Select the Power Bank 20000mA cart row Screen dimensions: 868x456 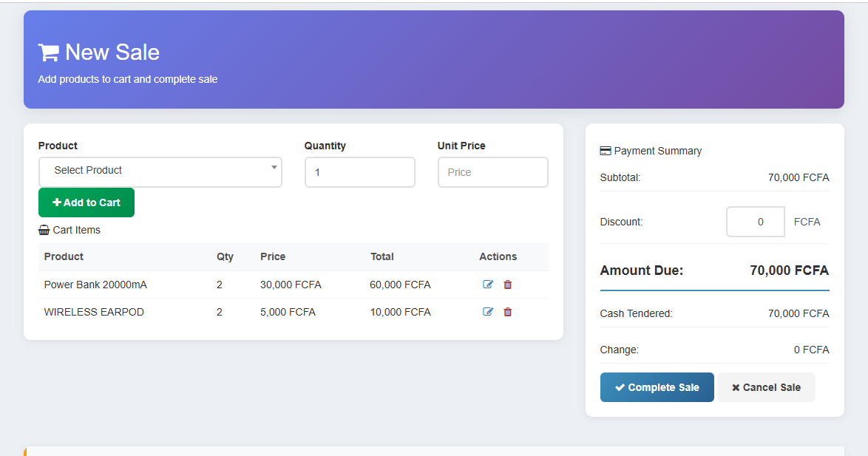222,284
